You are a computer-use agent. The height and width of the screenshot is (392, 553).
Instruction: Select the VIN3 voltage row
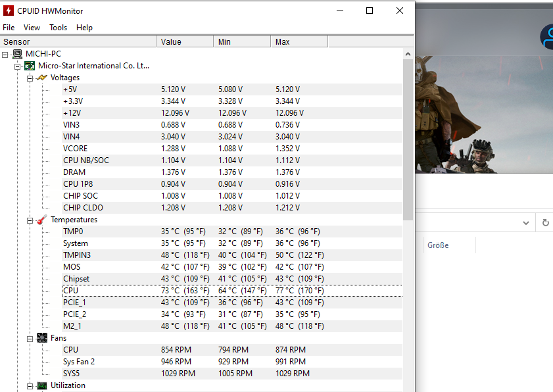coord(232,125)
